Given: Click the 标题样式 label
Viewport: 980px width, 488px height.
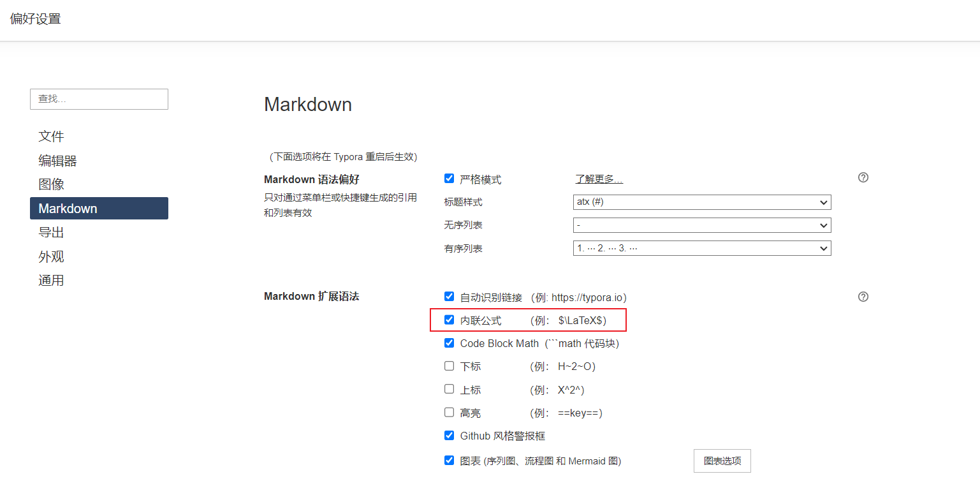Looking at the screenshot, I should tap(464, 202).
